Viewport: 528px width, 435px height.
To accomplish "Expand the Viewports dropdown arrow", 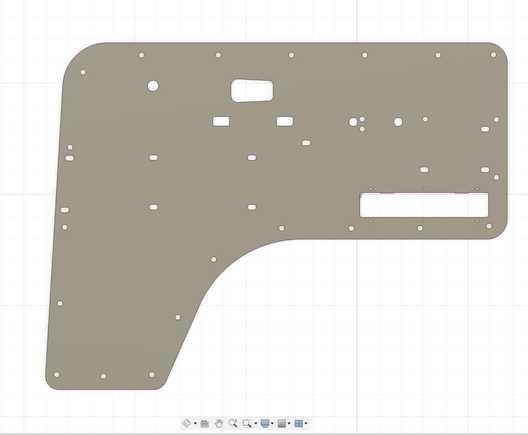I will [x=306, y=424].
